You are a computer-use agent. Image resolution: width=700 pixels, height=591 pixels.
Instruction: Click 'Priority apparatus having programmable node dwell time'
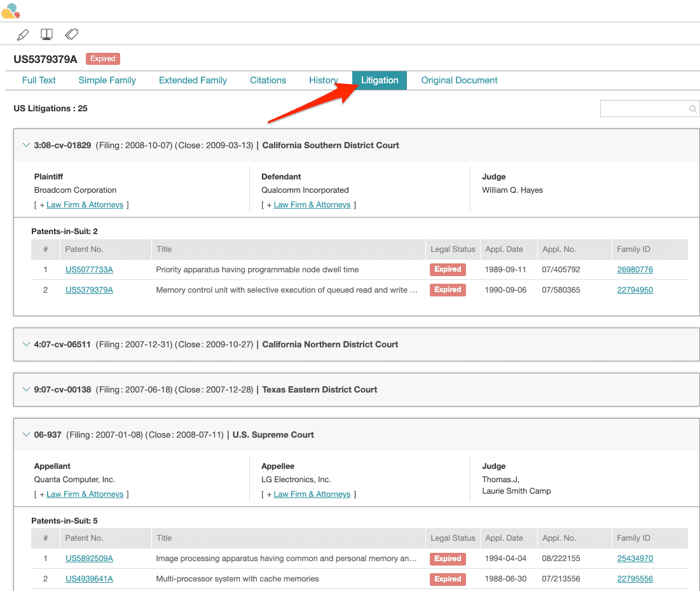pos(257,269)
